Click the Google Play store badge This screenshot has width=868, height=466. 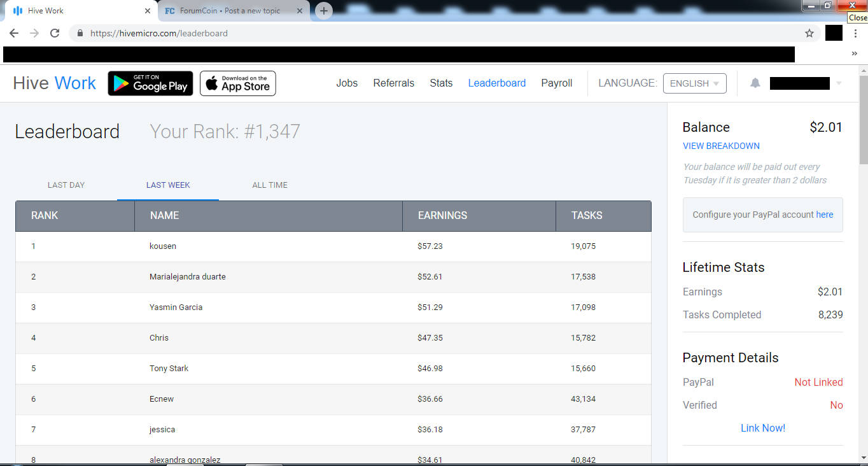(150, 83)
